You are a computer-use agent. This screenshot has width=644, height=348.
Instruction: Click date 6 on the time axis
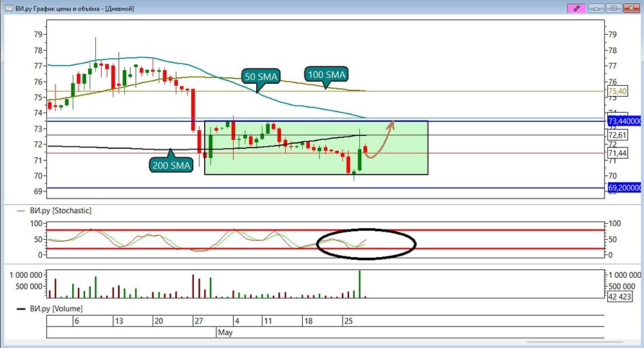click(77, 321)
